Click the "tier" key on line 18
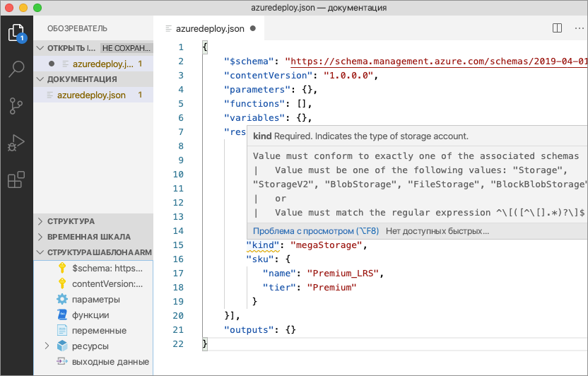The height and width of the screenshot is (376, 588). coord(279,288)
